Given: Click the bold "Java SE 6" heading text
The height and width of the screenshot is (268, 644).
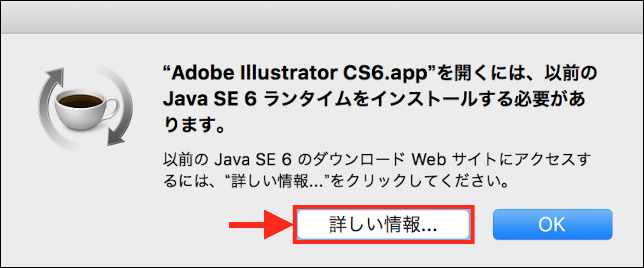Looking at the screenshot, I should [210, 99].
